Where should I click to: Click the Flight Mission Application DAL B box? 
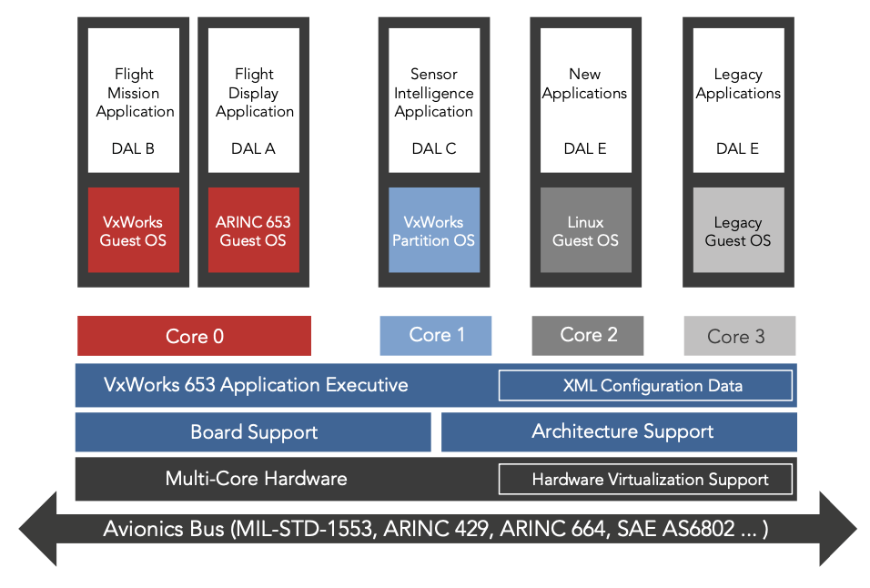(x=134, y=100)
